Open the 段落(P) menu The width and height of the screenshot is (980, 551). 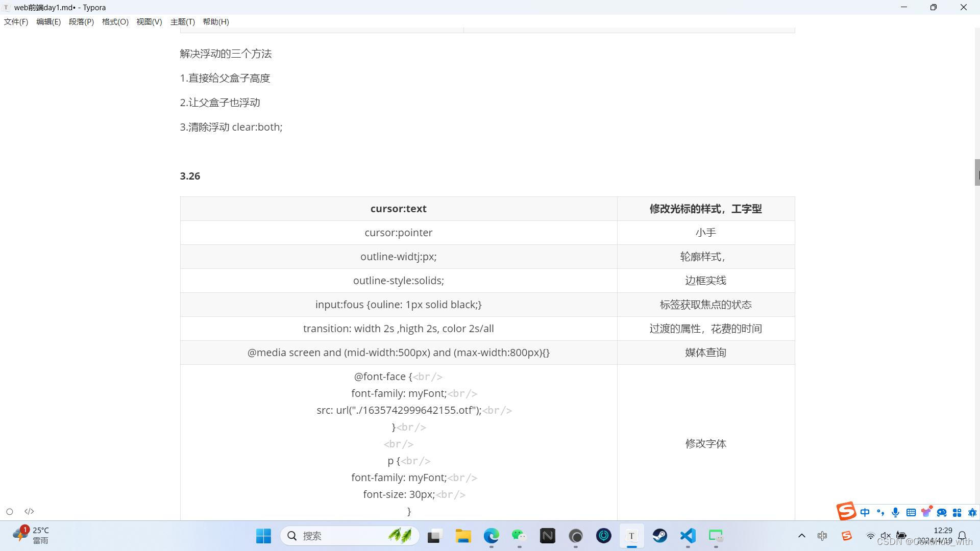81,22
